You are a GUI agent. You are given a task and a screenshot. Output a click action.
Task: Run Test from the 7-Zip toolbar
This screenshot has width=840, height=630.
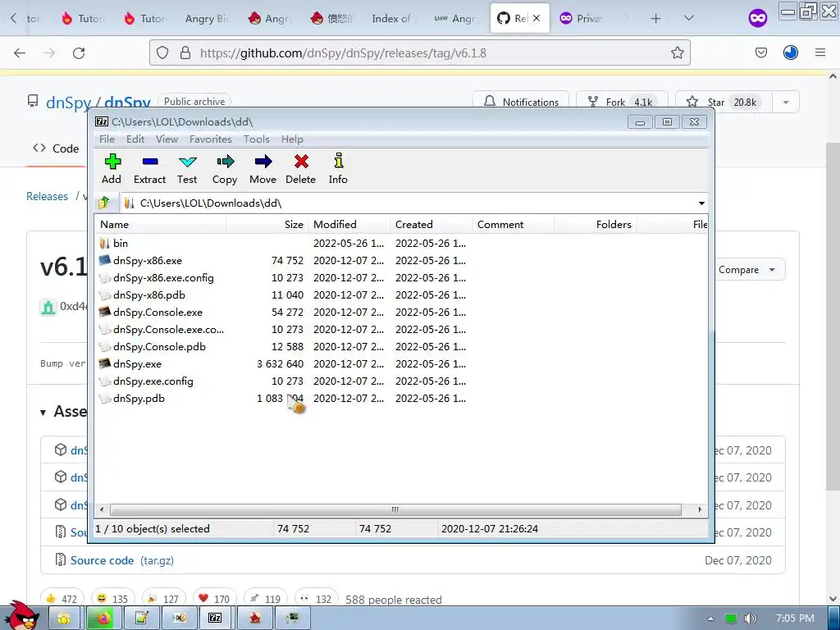point(188,169)
